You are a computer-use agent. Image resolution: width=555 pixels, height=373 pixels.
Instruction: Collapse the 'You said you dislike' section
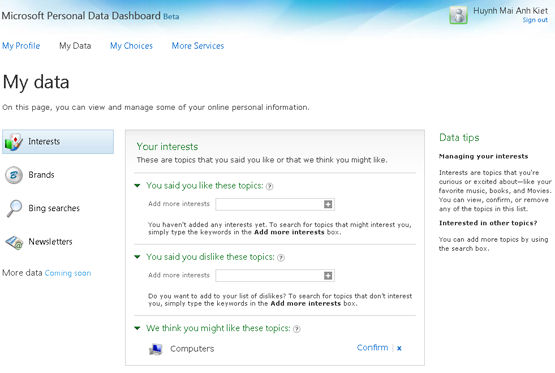tap(137, 257)
